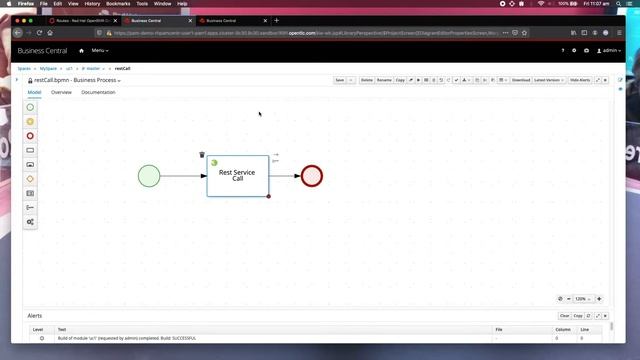Click the Delete button
Image resolution: width=640 pixels, height=360 pixels.
(x=367, y=80)
